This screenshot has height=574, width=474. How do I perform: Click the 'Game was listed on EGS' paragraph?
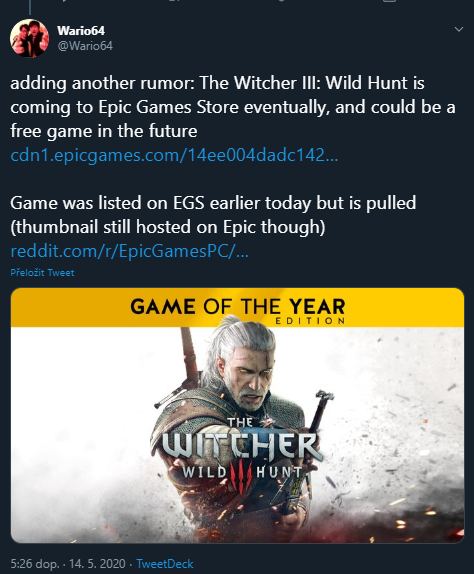[x=213, y=215]
